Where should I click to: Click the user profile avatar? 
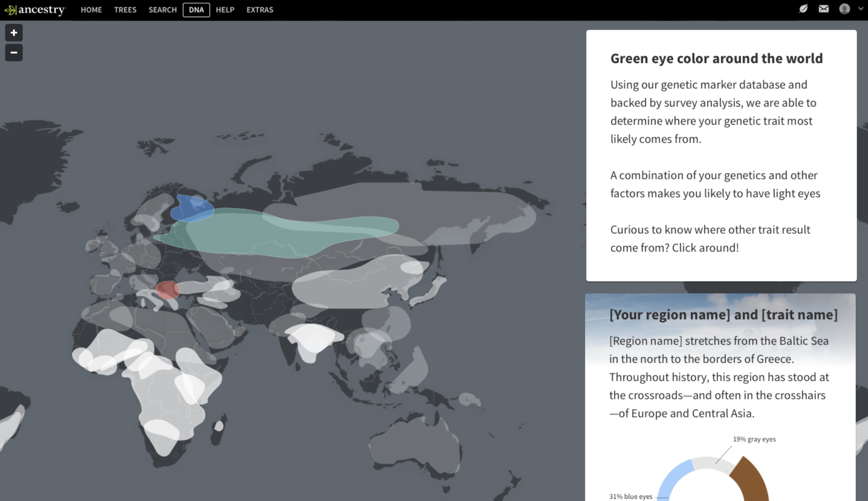coord(844,9)
